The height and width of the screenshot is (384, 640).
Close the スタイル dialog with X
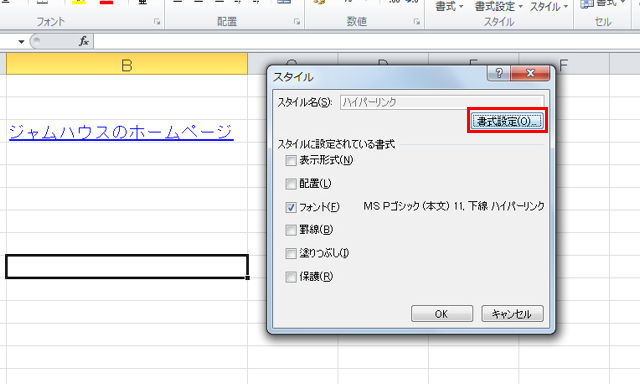(x=530, y=73)
